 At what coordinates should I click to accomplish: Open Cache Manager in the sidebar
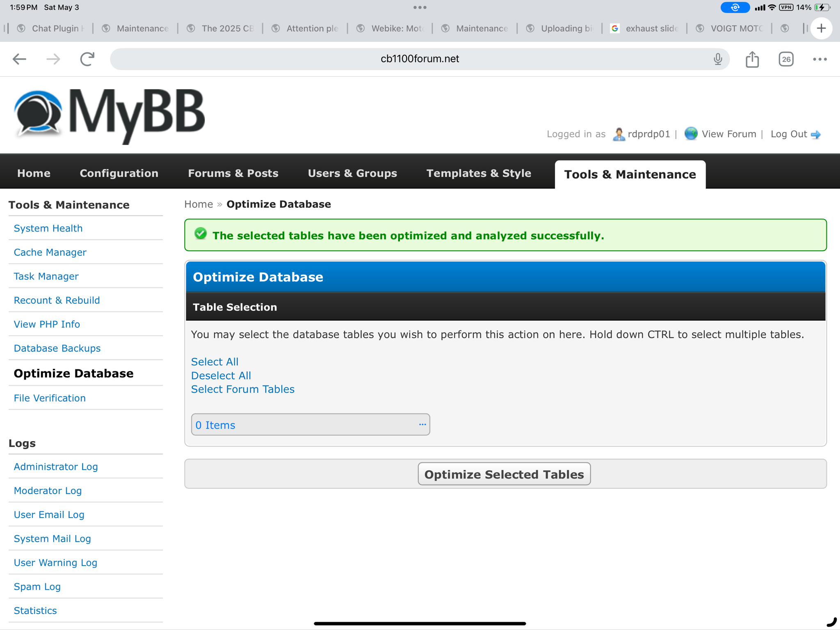tap(50, 252)
